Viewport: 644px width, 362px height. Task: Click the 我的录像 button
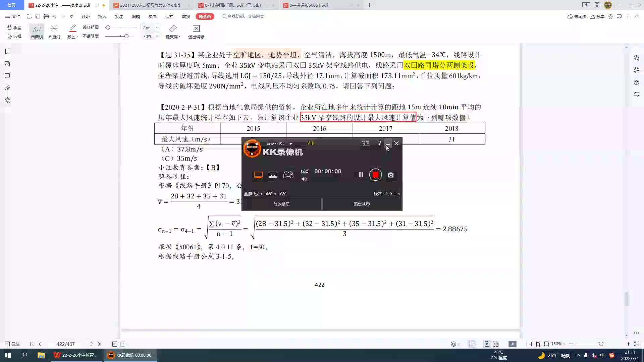click(x=281, y=204)
